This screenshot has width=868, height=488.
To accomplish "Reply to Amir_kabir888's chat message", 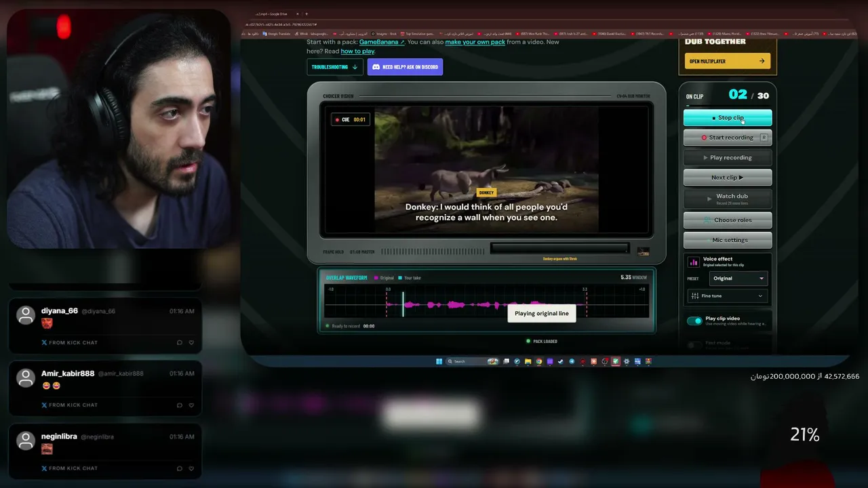I will coord(179,405).
